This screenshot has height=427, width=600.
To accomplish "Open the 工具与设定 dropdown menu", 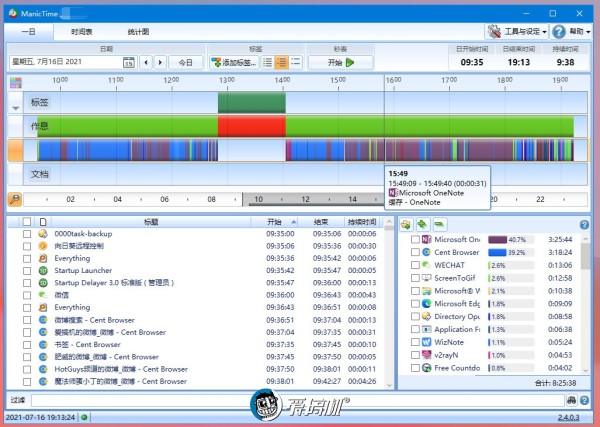I will pyautogui.click(x=517, y=31).
